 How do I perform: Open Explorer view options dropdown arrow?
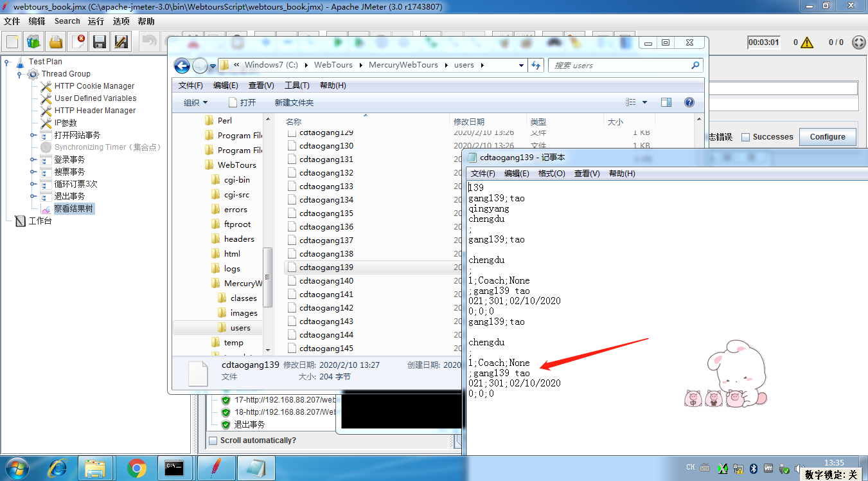pos(644,102)
